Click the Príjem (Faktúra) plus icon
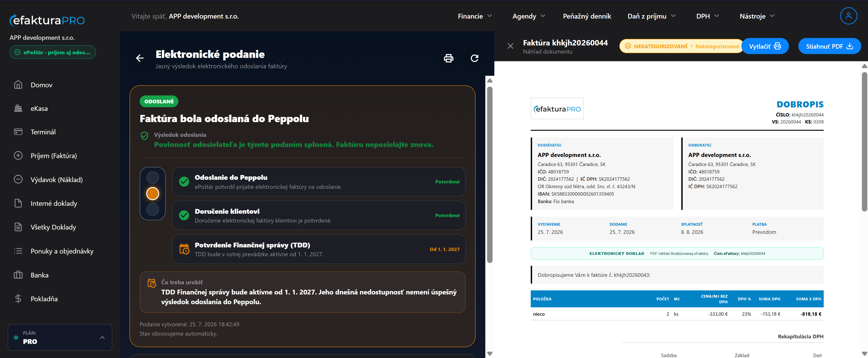The image size is (868, 358). 18,155
